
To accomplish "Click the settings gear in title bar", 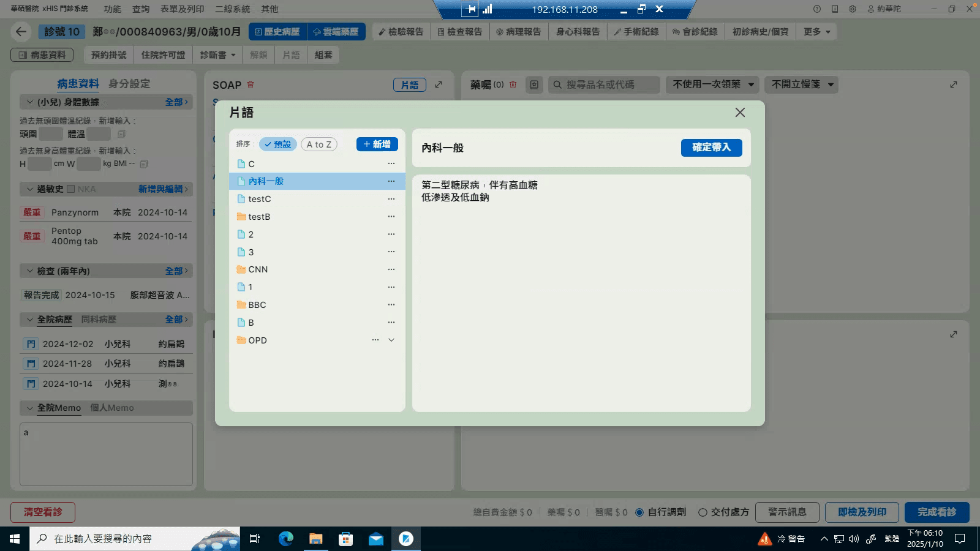I will pyautogui.click(x=853, y=9).
